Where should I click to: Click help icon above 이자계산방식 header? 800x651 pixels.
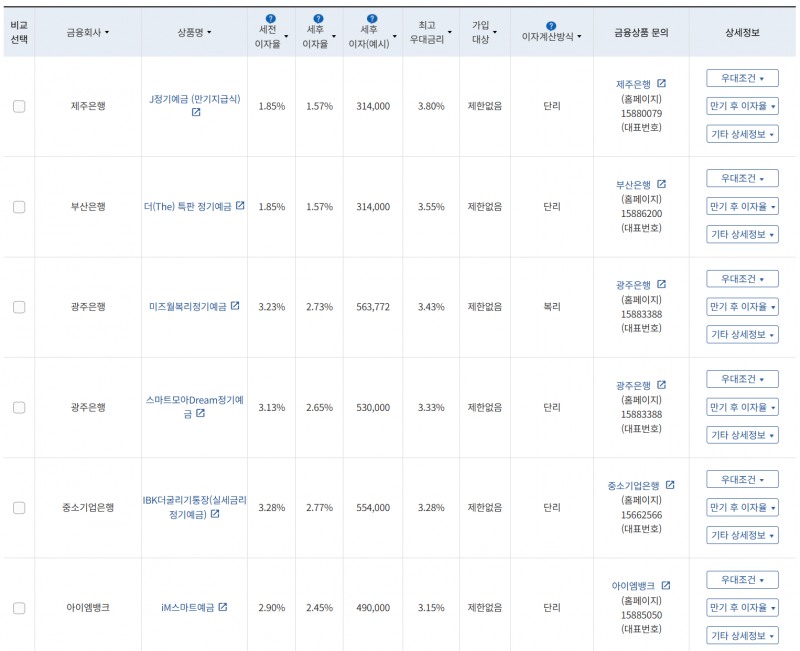tap(551, 26)
